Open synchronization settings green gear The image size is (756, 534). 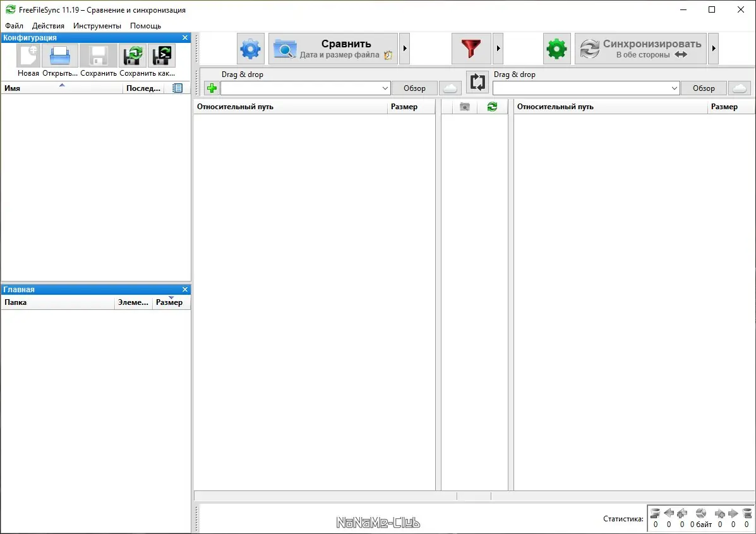(x=557, y=49)
